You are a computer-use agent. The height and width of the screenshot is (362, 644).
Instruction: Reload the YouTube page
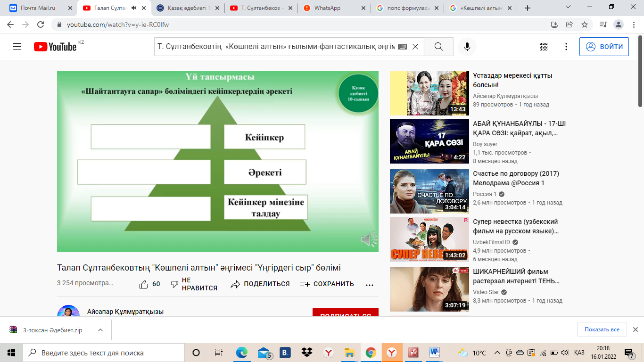[x=41, y=25]
